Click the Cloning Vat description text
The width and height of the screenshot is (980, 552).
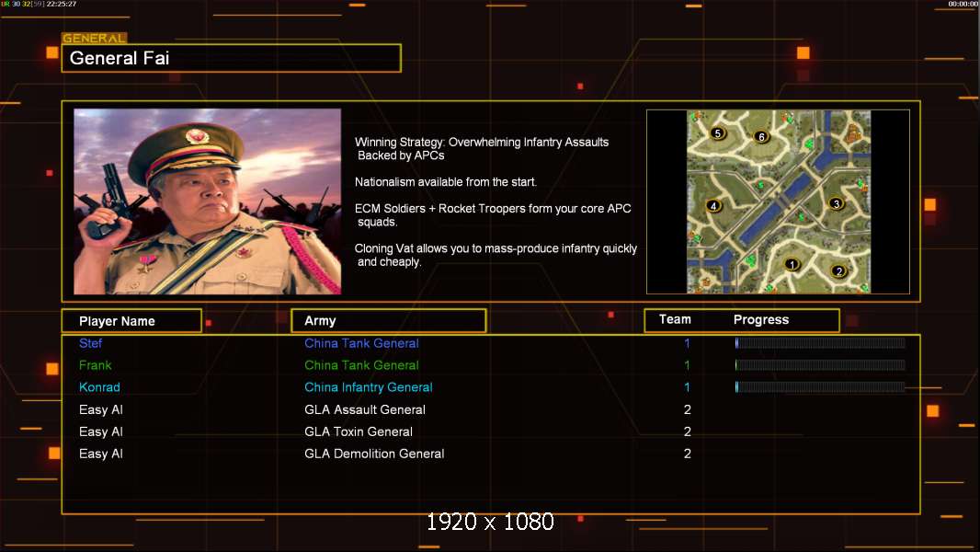(x=496, y=255)
